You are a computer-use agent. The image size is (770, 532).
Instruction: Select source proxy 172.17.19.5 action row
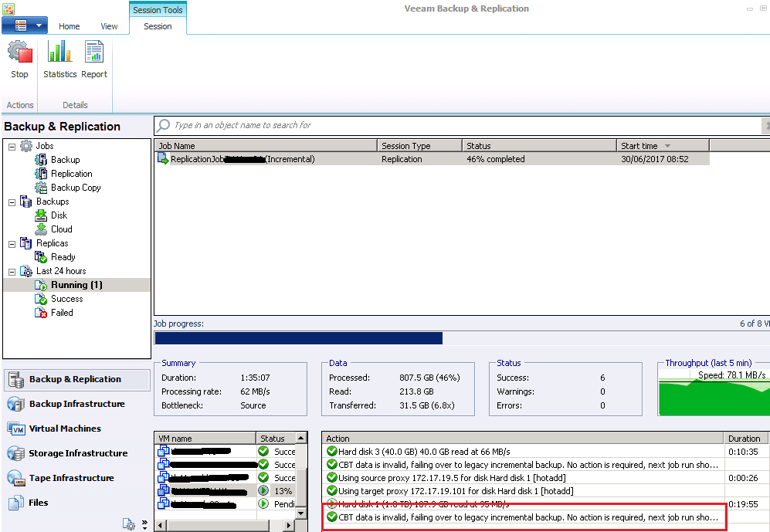[x=545, y=478]
